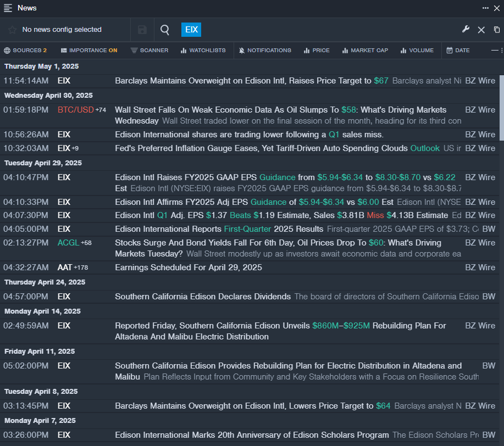The width and height of the screenshot is (504, 446).
Task: Click the BW source label on 05:02:00PM row
Action: pos(489,366)
